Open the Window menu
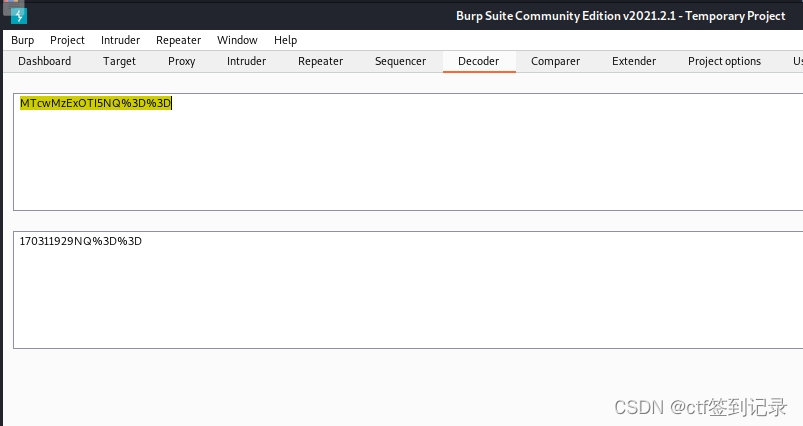This screenshot has height=426, width=803. click(x=237, y=40)
